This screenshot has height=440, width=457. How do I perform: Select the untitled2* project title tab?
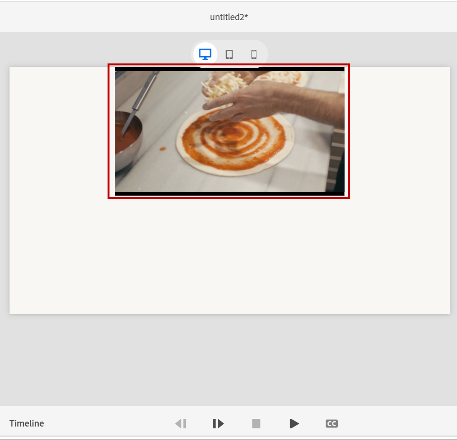(x=229, y=17)
